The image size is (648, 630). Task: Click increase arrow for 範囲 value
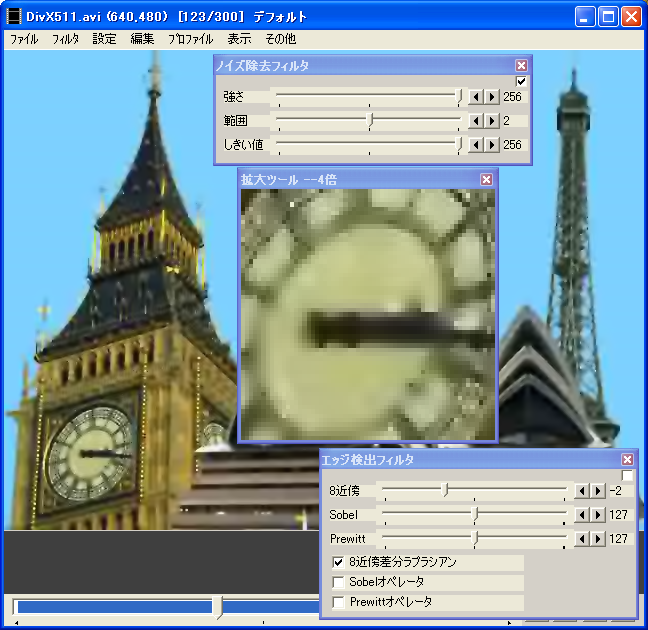pyautogui.click(x=491, y=121)
